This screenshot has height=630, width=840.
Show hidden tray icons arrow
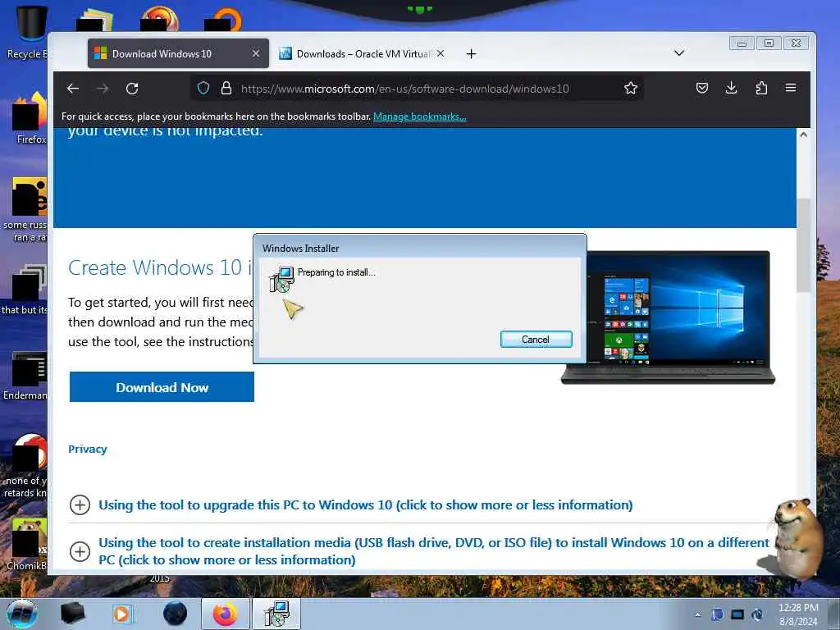[697, 614]
